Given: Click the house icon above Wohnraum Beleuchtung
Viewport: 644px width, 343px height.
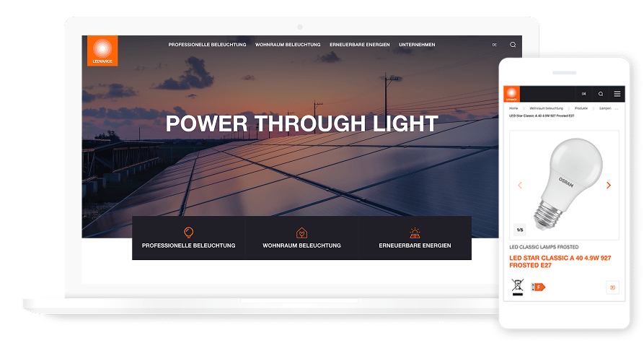Looking at the screenshot, I should point(301,232).
